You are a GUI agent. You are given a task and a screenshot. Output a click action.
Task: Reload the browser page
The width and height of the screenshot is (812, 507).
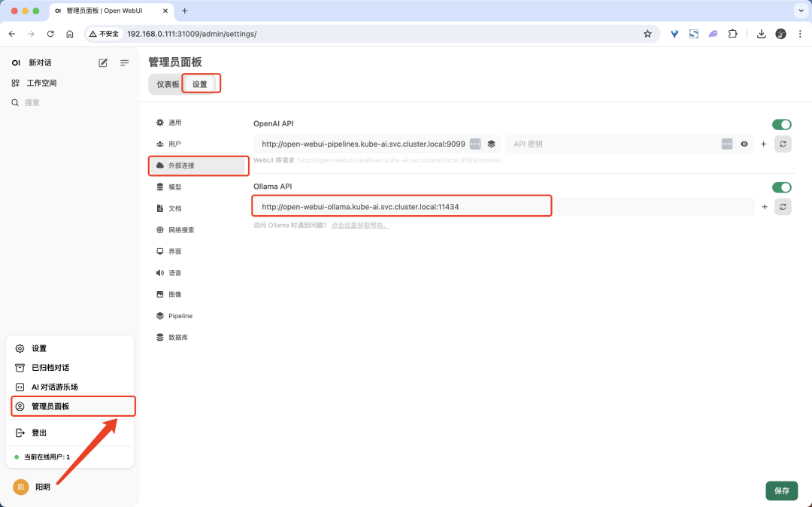[x=50, y=34]
